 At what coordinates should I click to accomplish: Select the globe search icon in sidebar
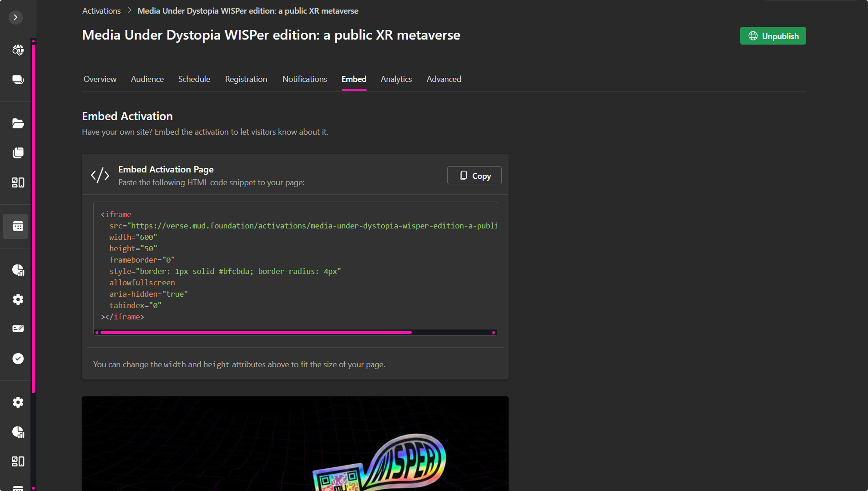18,50
